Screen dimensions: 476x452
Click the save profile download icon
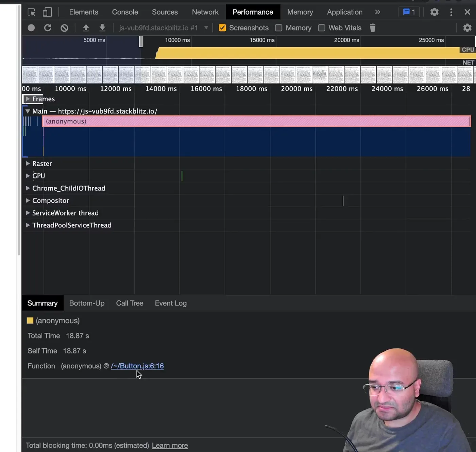pyautogui.click(x=102, y=28)
